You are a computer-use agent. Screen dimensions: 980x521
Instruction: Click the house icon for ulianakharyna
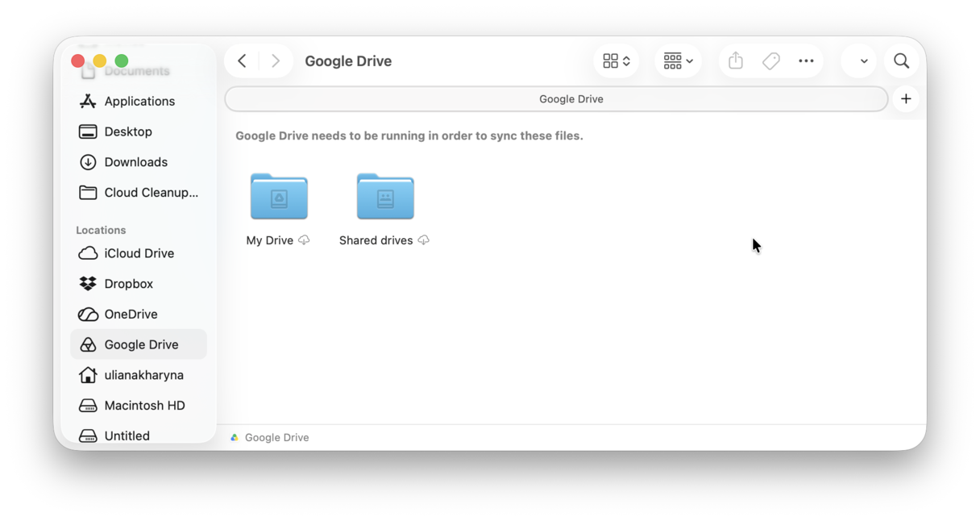tap(88, 375)
